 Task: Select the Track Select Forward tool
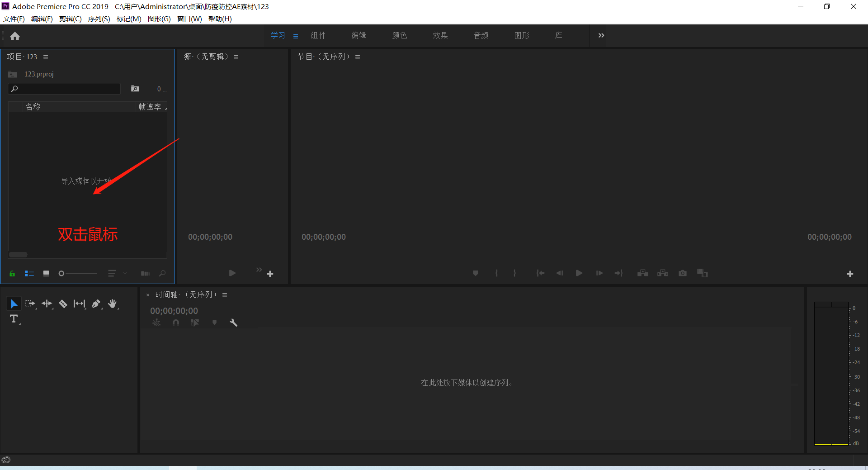(30, 304)
